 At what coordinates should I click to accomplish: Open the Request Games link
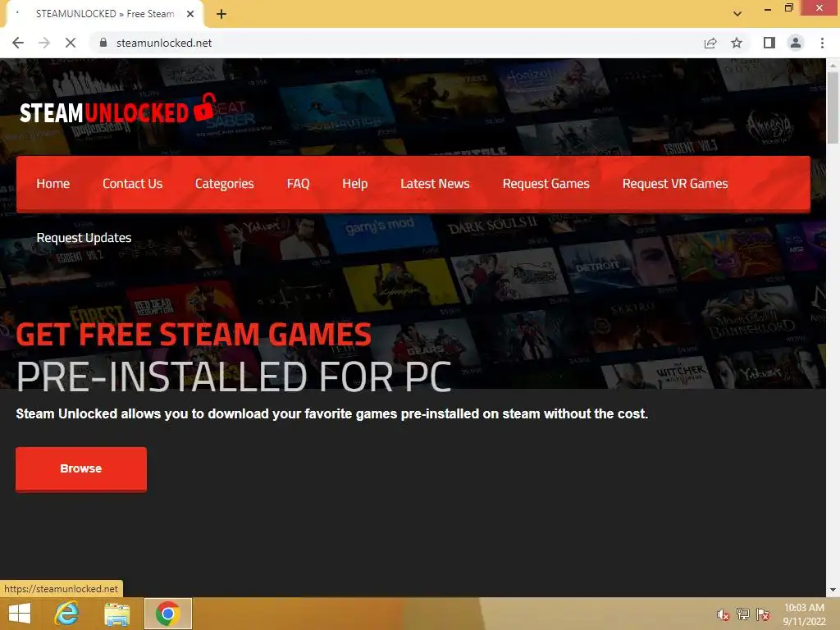(x=546, y=184)
